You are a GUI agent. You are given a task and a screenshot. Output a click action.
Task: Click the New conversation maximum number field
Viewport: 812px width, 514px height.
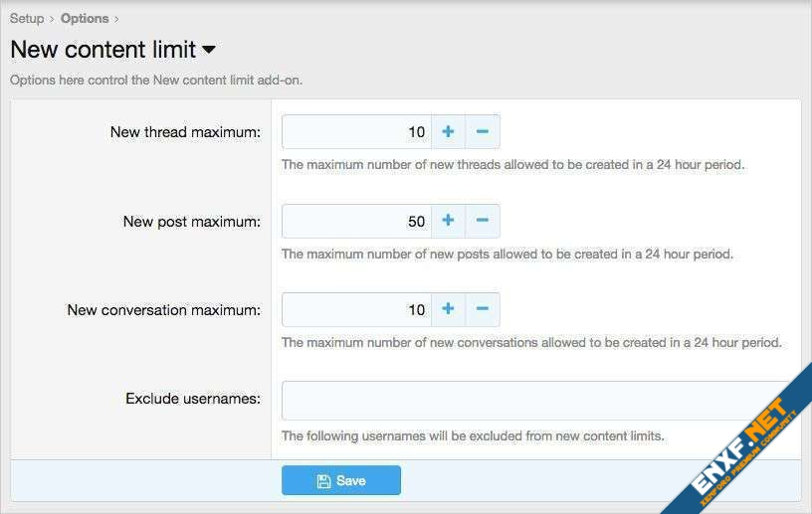pyautogui.click(x=356, y=309)
